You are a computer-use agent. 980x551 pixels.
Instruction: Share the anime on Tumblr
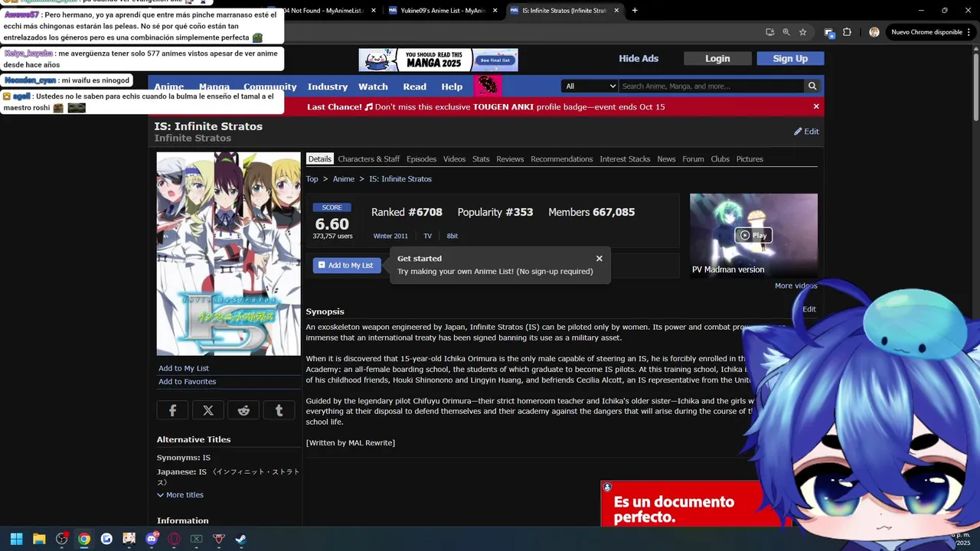point(279,410)
